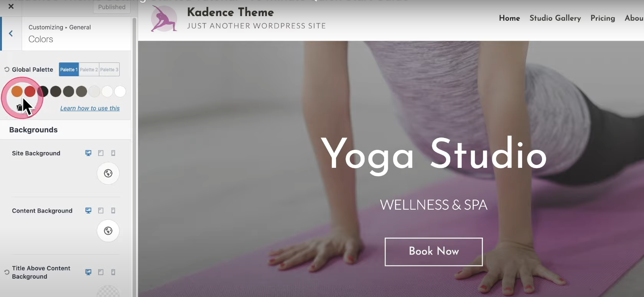644x297 pixels.
Task: Open the Learn how to use this link
Action: pos(90,108)
